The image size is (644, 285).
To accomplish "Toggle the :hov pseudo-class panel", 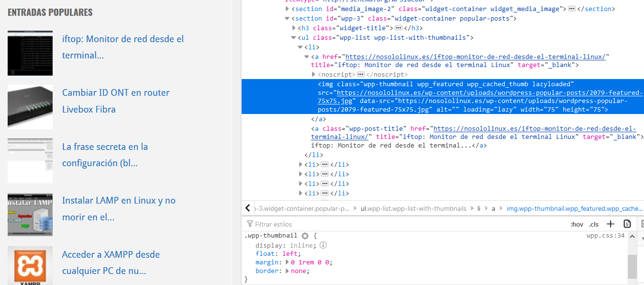I will point(577,224).
